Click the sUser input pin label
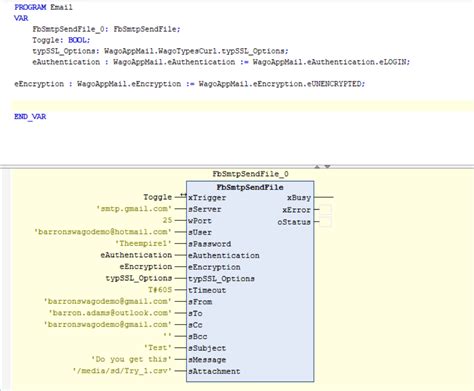474x391 pixels. [x=200, y=232]
